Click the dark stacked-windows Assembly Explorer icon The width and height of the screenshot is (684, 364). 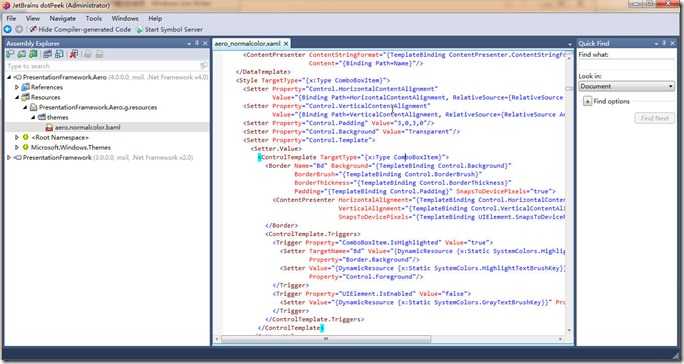click(x=48, y=54)
